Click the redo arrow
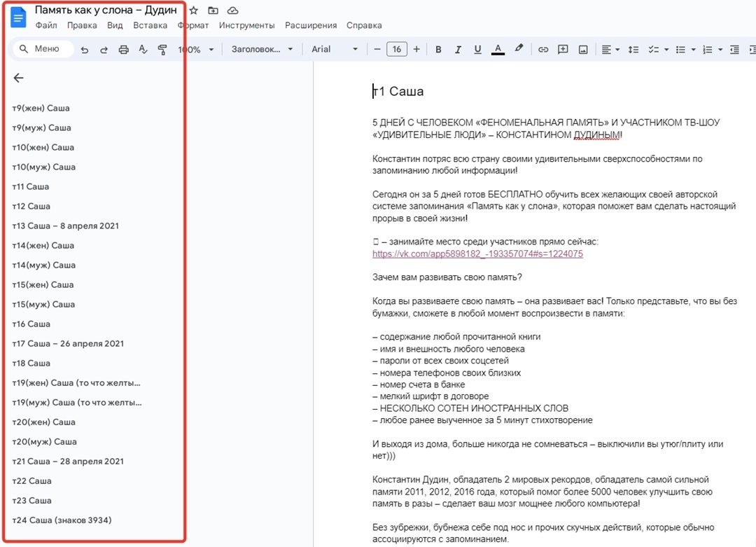This screenshot has width=756, height=547. 104,49
